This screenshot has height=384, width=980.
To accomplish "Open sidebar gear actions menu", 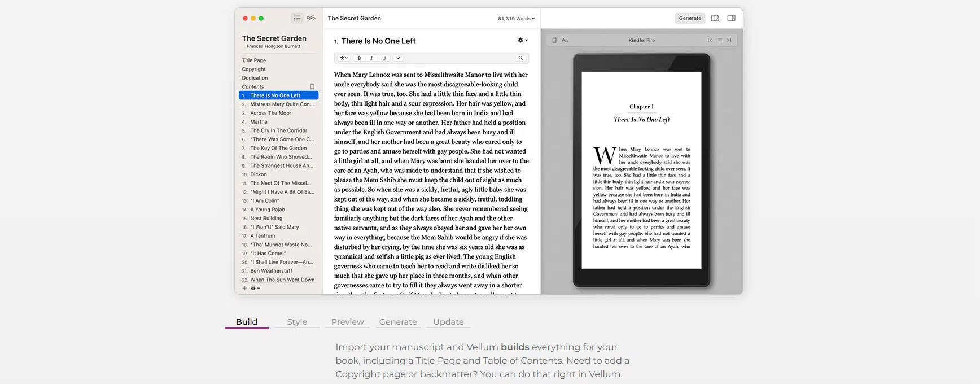I will point(255,288).
